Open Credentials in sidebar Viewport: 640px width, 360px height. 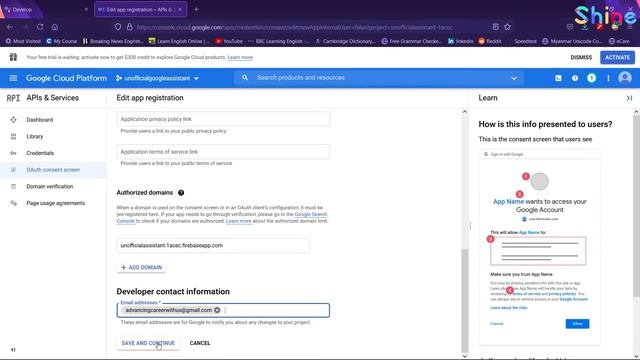pos(53,153)
